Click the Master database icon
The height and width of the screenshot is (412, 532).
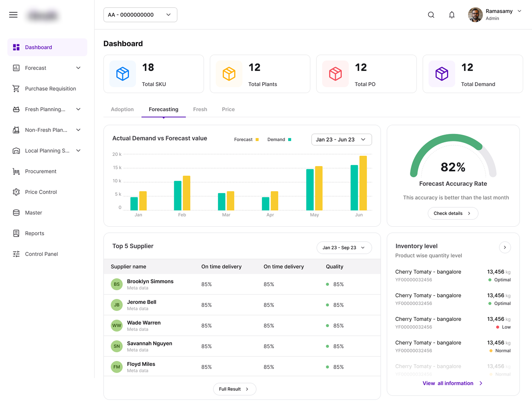(x=16, y=213)
